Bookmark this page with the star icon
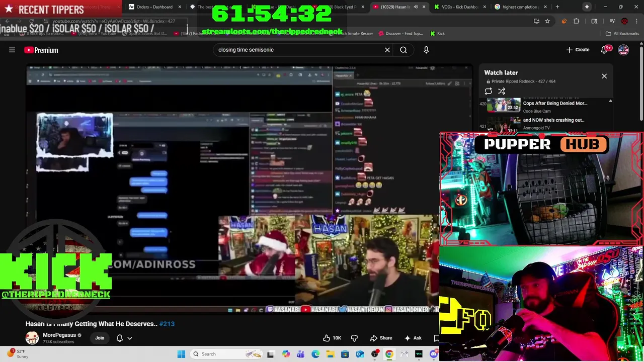The height and width of the screenshot is (362, 644). (547, 21)
